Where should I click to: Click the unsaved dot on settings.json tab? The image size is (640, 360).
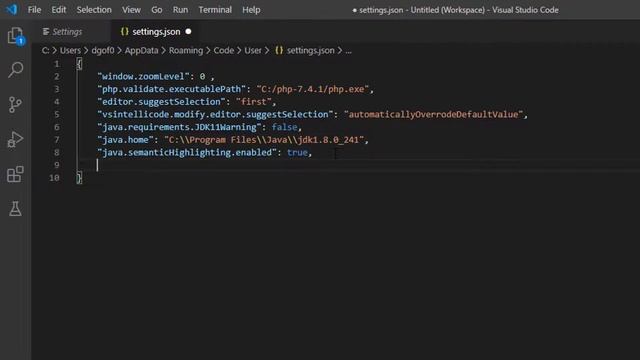[x=188, y=31]
